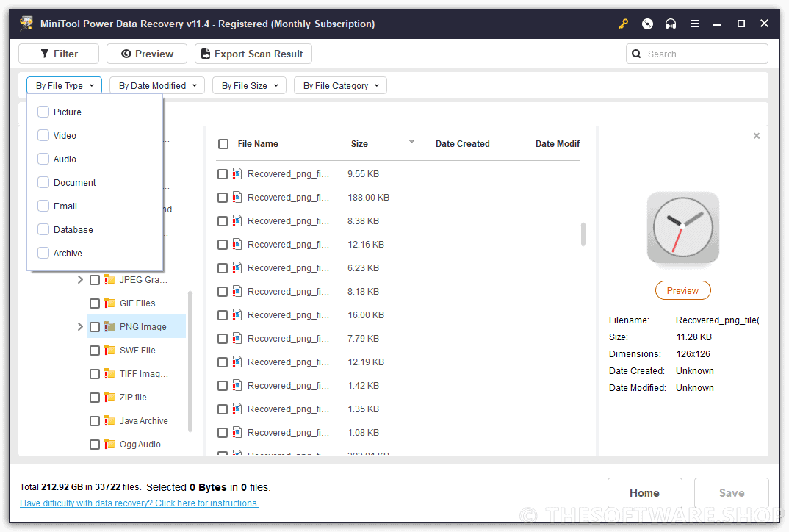Click the SWF File folder icon

pos(109,350)
